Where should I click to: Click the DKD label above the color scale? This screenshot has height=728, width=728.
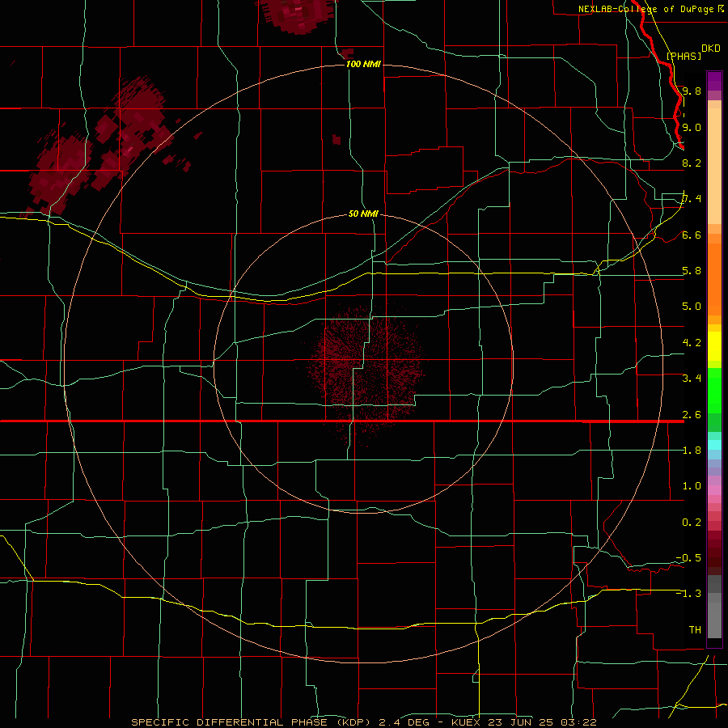[x=711, y=49]
